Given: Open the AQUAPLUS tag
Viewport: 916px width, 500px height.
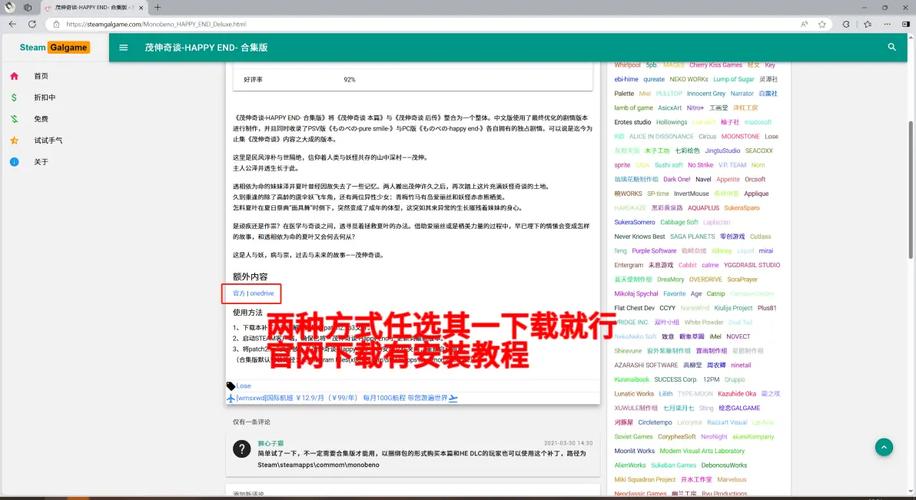Looking at the screenshot, I should [703, 208].
